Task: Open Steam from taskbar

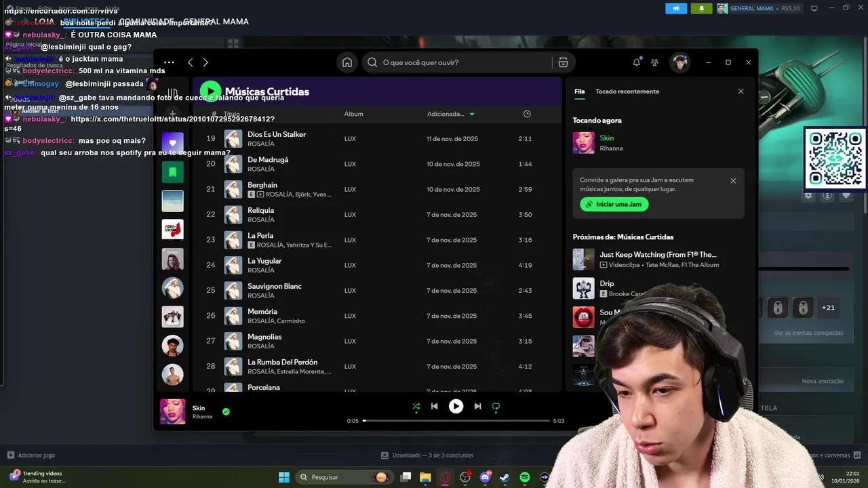Action: point(505,477)
